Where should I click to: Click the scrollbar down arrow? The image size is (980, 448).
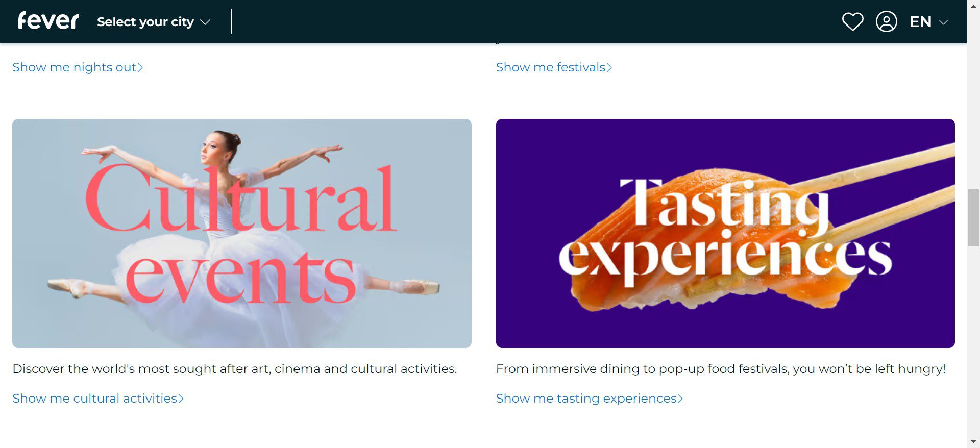tap(973, 441)
